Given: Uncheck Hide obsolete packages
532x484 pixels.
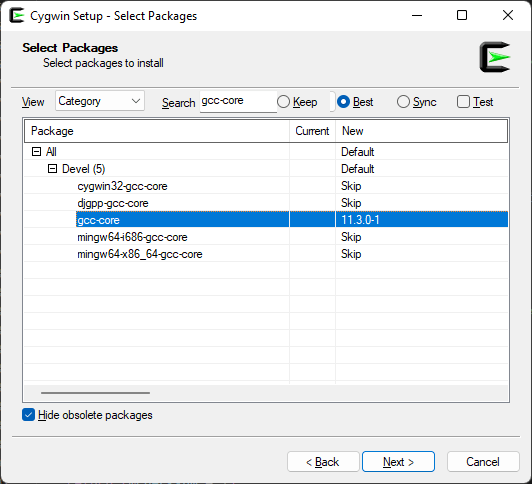Looking at the screenshot, I should 28,415.
